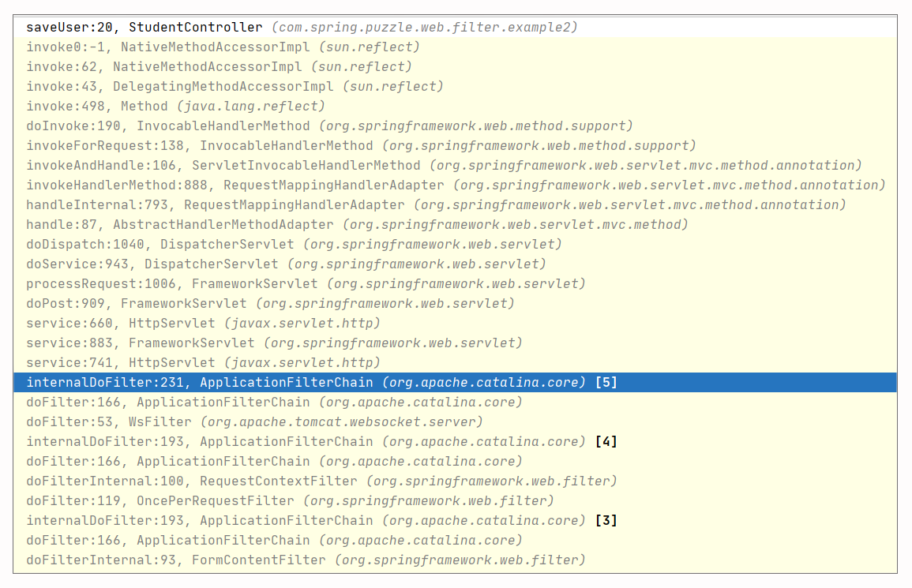Open doDispatch:1040 DispatcherServlet frame

pyautogui.click(x=294, y=245)
